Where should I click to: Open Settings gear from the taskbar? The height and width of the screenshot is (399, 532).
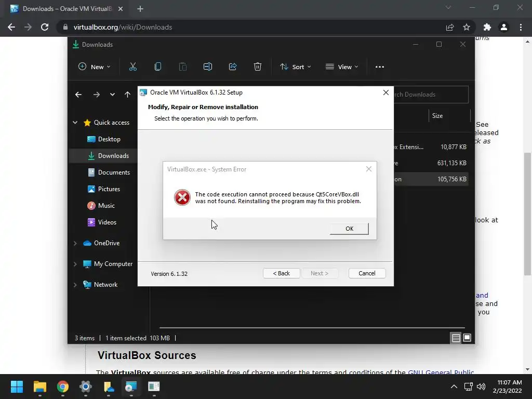[86, 387]
